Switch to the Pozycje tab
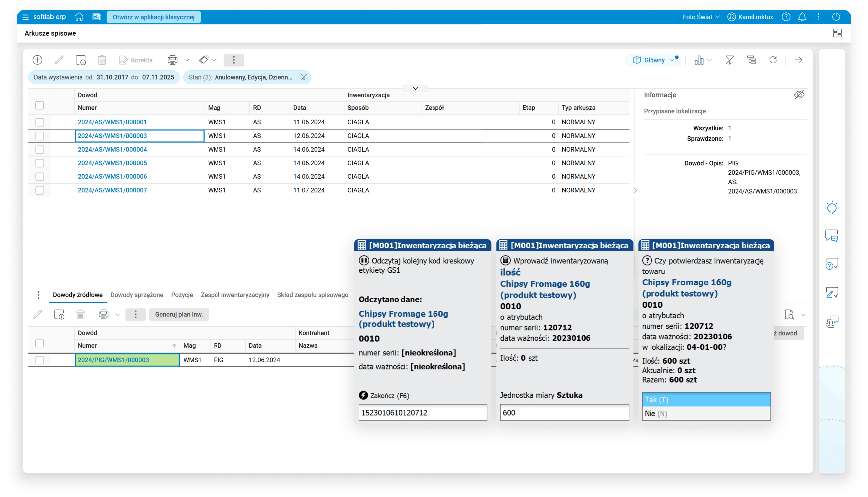This screenshot has width=868, height=497. (182, 295)
